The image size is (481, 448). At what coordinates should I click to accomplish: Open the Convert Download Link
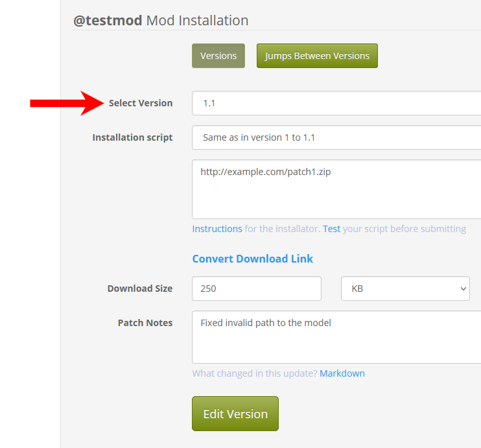252,259
